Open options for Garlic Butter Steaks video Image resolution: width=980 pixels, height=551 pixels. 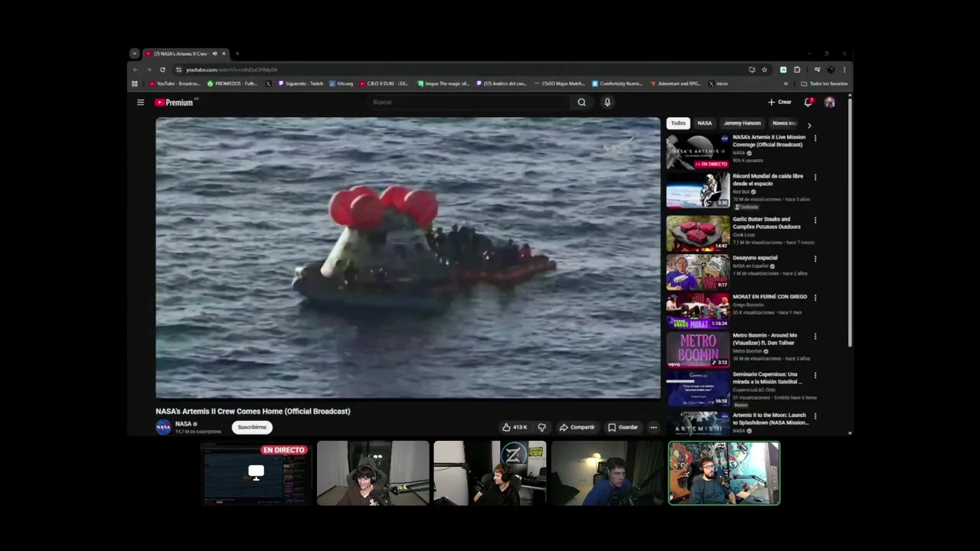pyautogui.click(x=815, y=220)
